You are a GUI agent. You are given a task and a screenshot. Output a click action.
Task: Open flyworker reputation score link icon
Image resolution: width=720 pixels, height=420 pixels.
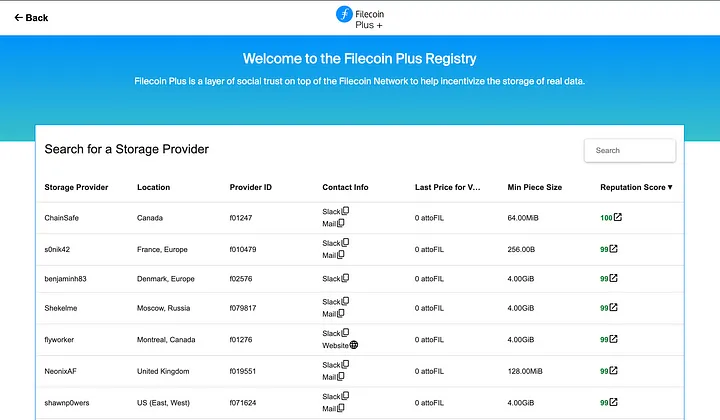pyautogui.click(x=613, y=339)
